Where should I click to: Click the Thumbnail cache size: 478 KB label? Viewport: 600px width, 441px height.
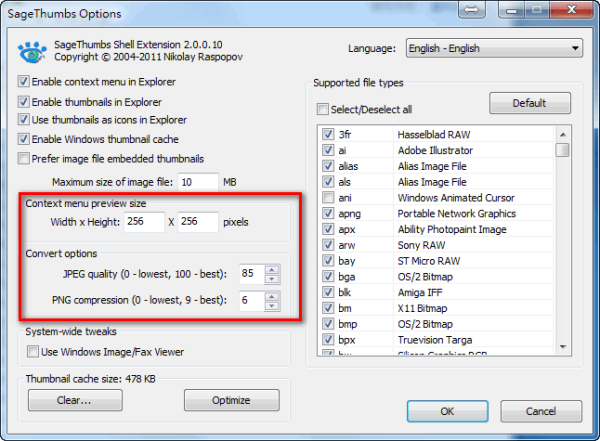(91, 379)
